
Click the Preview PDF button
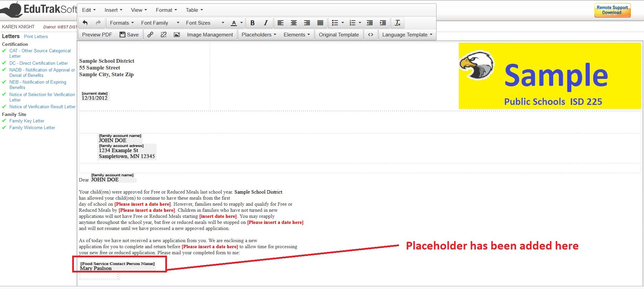tap(97, 35)
